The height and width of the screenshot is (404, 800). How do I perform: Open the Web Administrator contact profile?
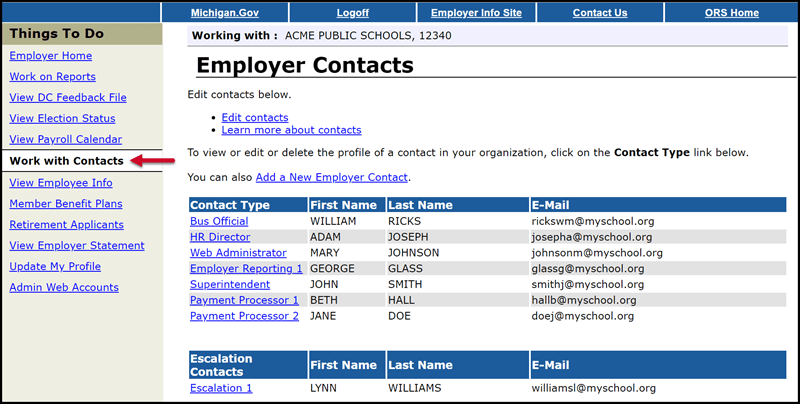pyautogui.click(x=238, y=253)
